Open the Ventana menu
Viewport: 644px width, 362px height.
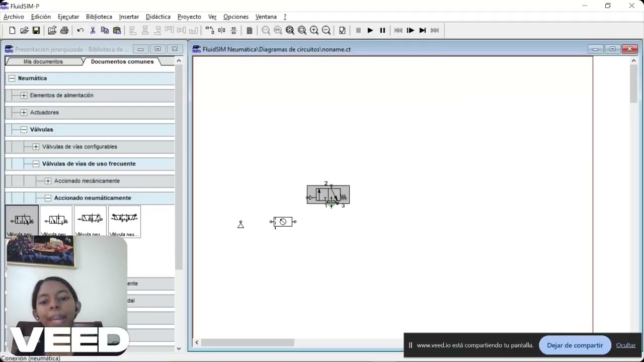pos(266,17)
